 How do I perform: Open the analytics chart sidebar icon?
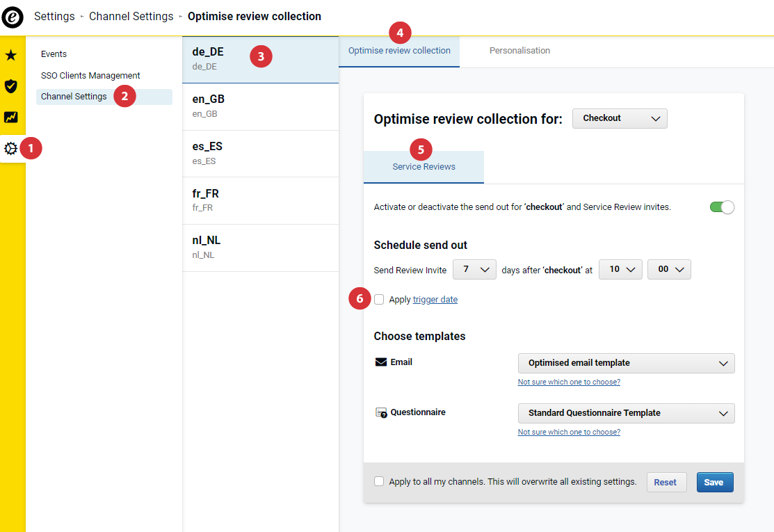point(11,117)
